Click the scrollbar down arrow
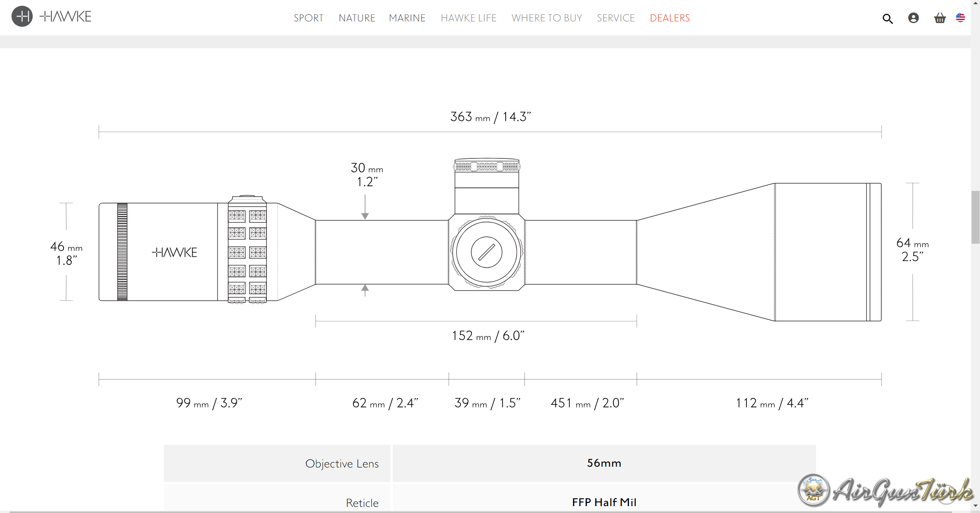This screenshot has height=513, width=980. coord(975,506)
